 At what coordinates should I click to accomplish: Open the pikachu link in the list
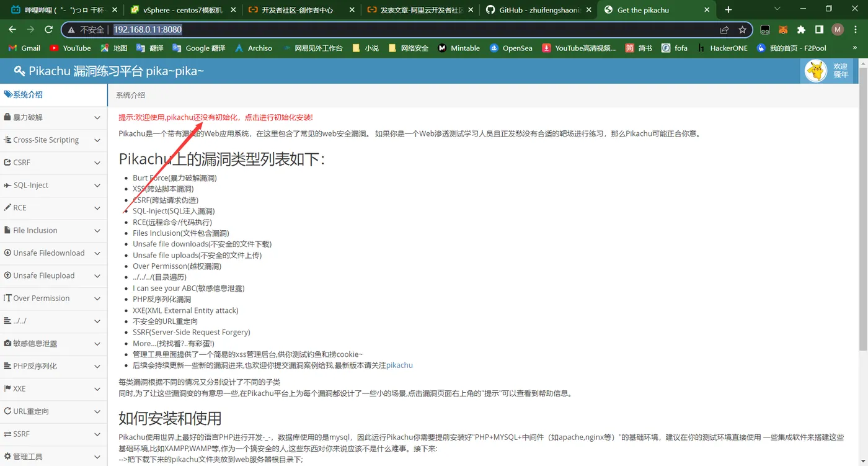click(x=399, y=365)
